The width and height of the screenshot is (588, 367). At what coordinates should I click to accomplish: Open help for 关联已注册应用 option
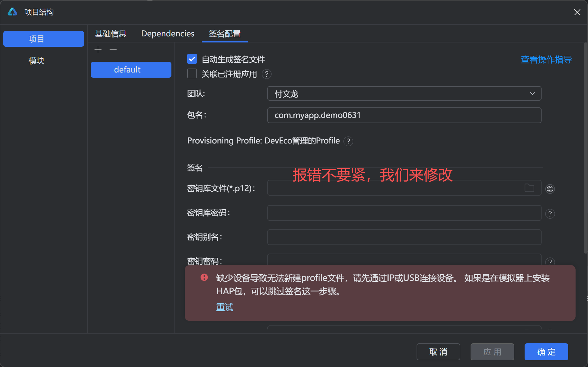(266, 74)
